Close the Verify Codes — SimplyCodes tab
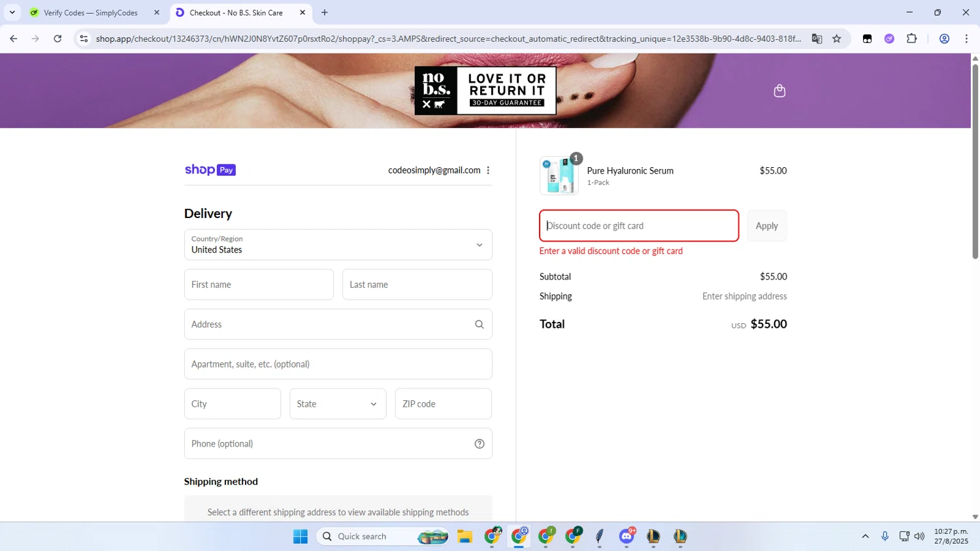 (x=156, y=12)
